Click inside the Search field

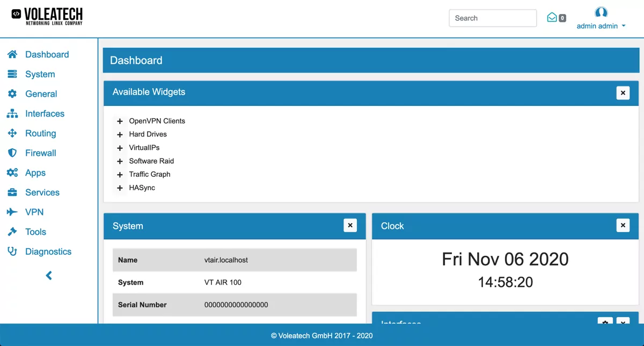click(x=492, y=18)
